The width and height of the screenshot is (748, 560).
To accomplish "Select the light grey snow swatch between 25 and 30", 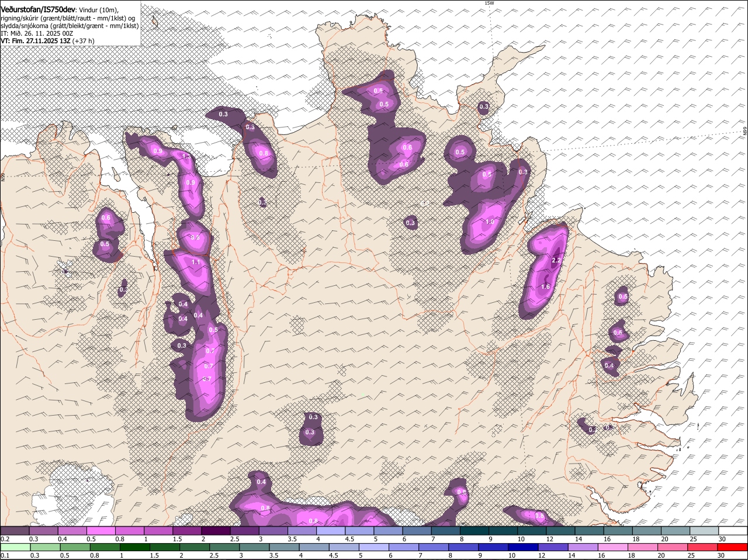I will [x=704, y=530].
